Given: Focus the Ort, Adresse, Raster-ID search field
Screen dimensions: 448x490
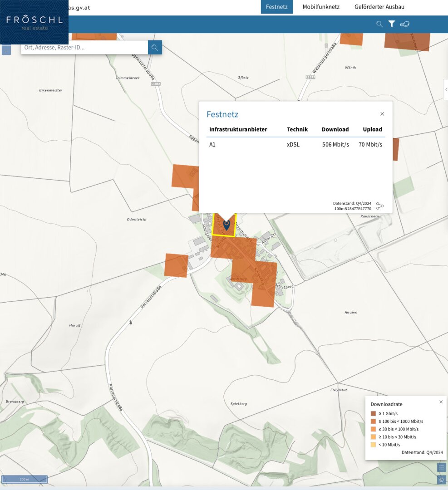Looking at the screenshot, I should (x=84, y=47).
